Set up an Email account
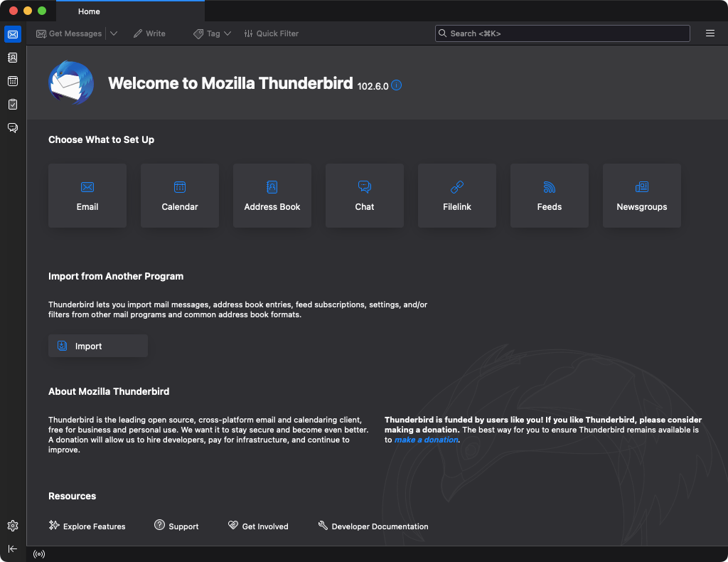This screenshot has height=562, width=728. [x=87, y=196]
